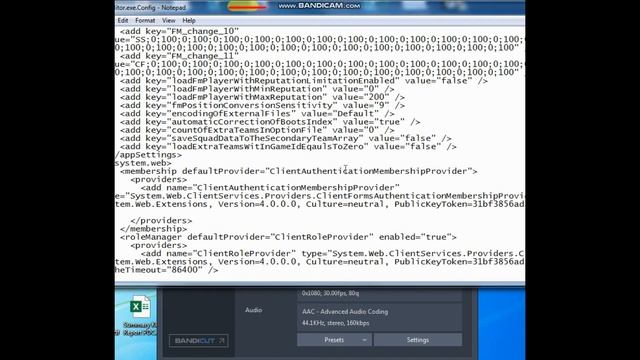Open the Help menu in Notepad
Image resolution: width=640 pixels, height=360 pixels.
[x=189, y=20]
